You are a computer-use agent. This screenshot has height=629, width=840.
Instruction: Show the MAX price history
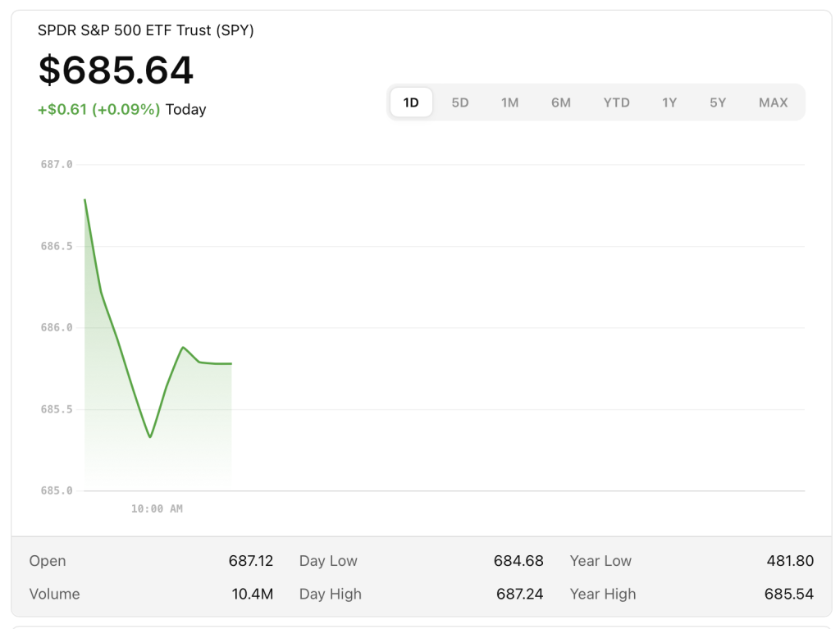tap(773, 103)
